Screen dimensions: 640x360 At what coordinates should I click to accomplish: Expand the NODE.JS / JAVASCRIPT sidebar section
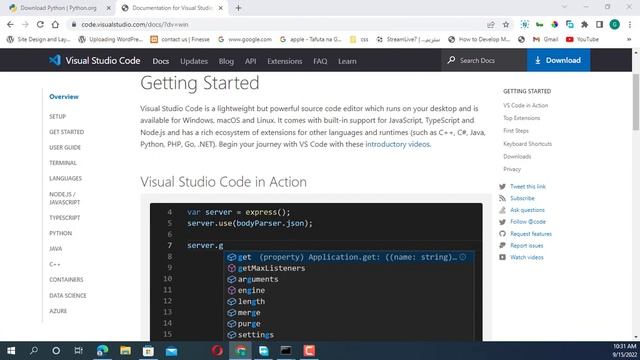pos(64,198)
